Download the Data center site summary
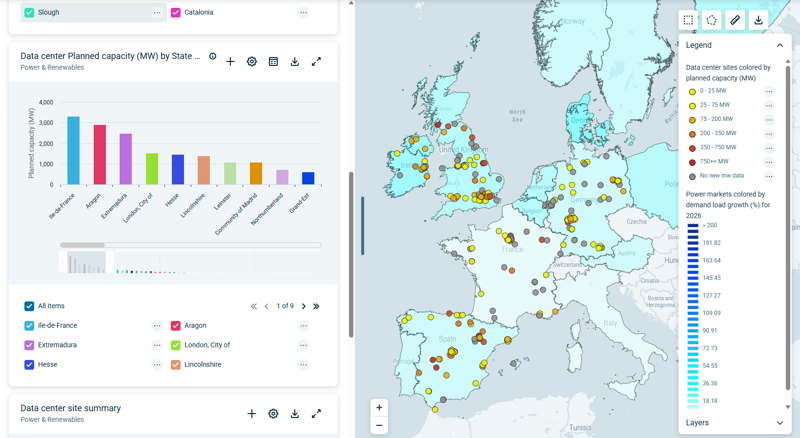Viewport: 800px width, 438px height. click(295, 413)
